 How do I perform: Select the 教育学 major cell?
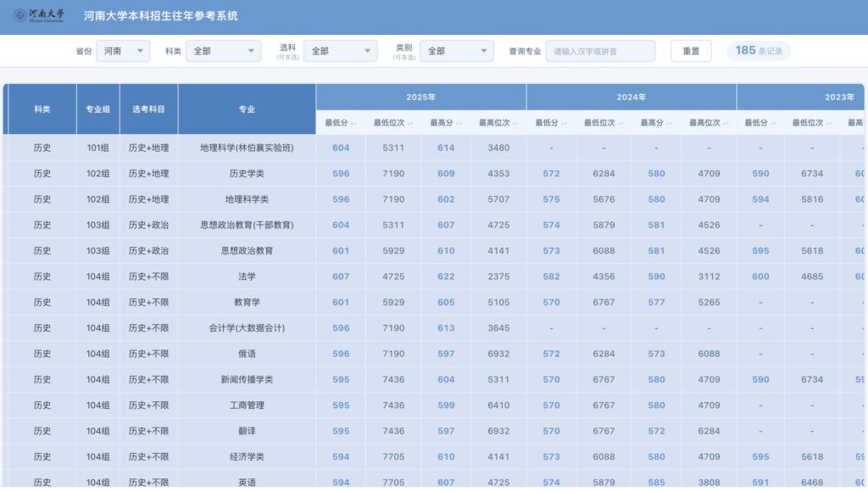tap(247, 302)
